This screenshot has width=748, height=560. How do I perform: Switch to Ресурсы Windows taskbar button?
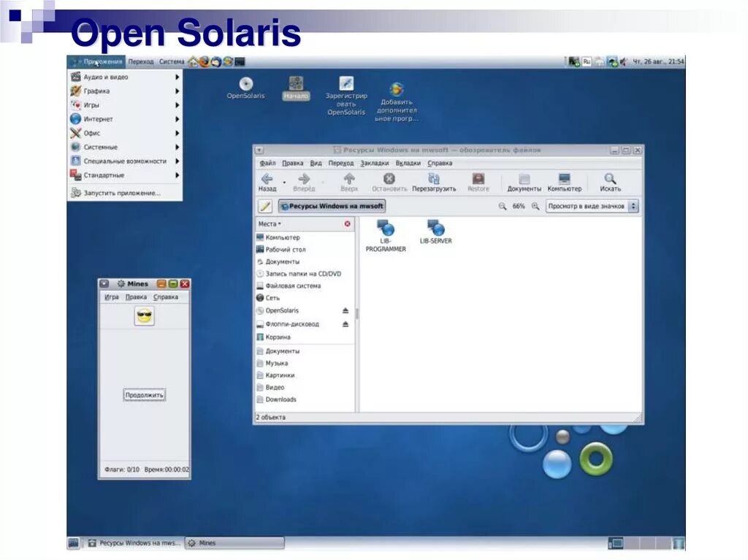(x=134, y=542)
